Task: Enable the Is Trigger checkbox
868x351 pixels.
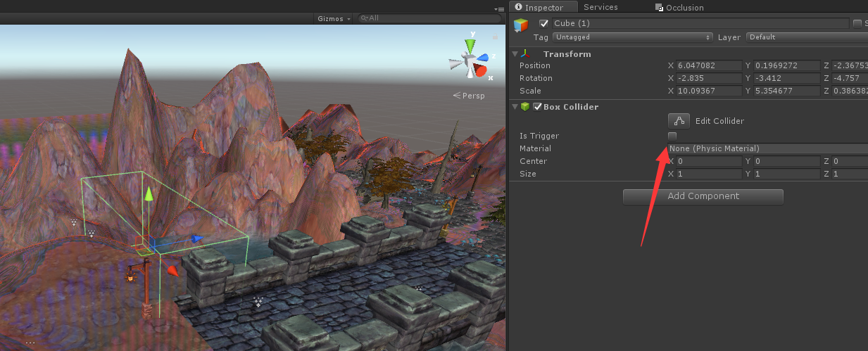Action: [672, 136]
